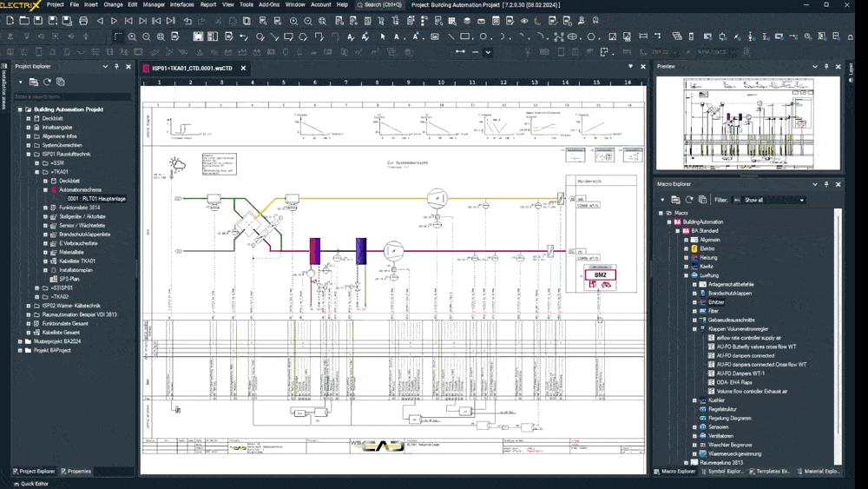The width and height of the screenshot is (868, 489).
Task: Click the pin icon of Project Explorer
Action: tap(117, 67)
